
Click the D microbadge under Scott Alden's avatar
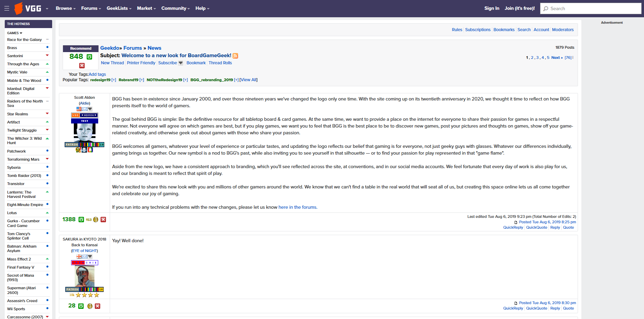[x=84, y=150]
